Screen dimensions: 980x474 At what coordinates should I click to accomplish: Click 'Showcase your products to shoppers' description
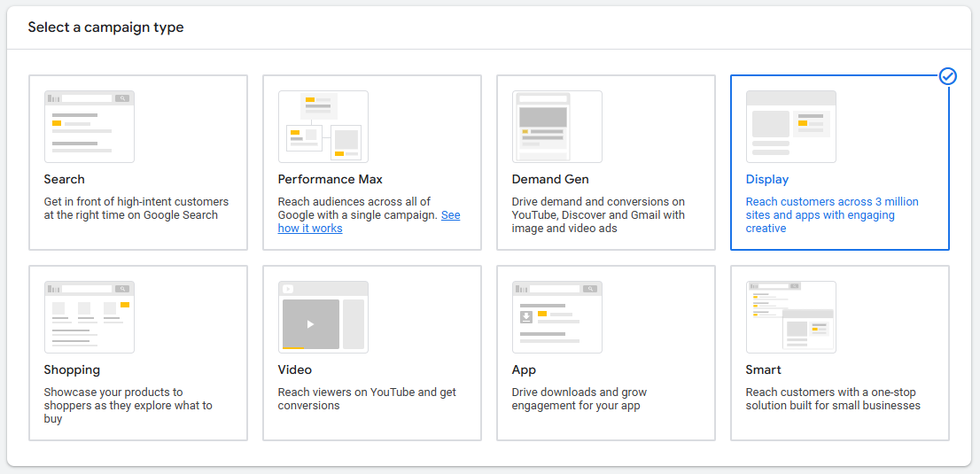[x=128, y=405]
